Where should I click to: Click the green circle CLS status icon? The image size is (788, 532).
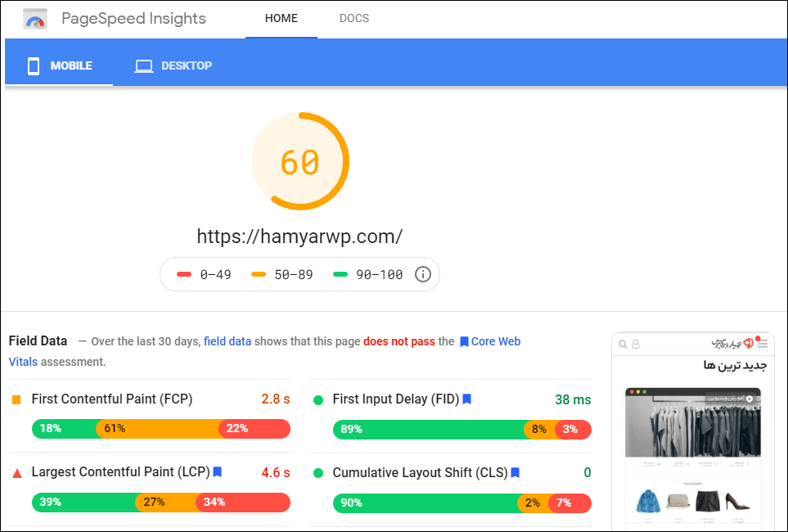pyautogui.click(x=318, y=473)
